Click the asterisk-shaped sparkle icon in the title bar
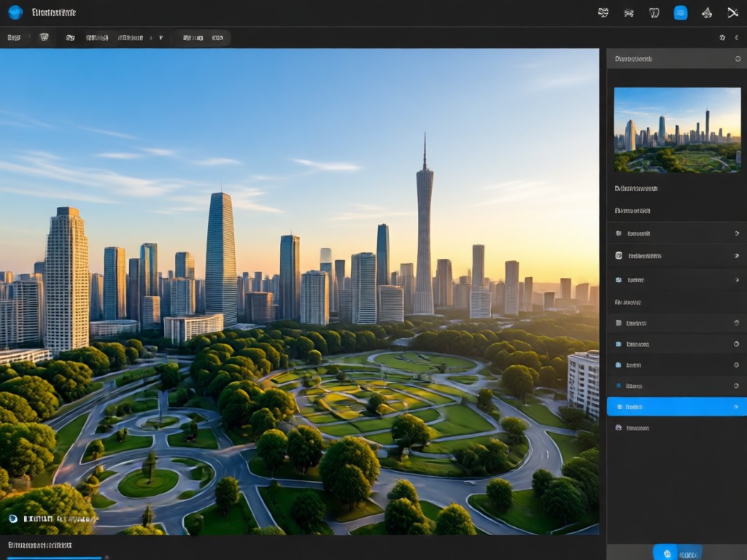Viewport: 747px width, 560px height. coord(629,13)
